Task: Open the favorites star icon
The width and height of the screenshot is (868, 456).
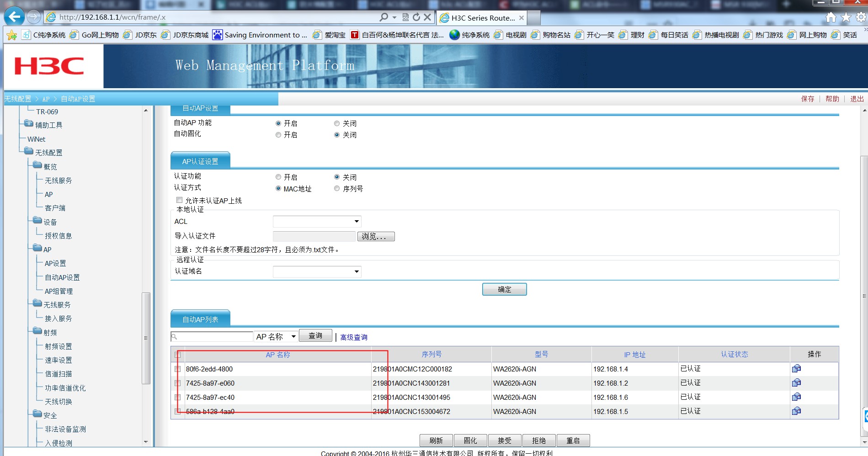Action: point(846,17)
